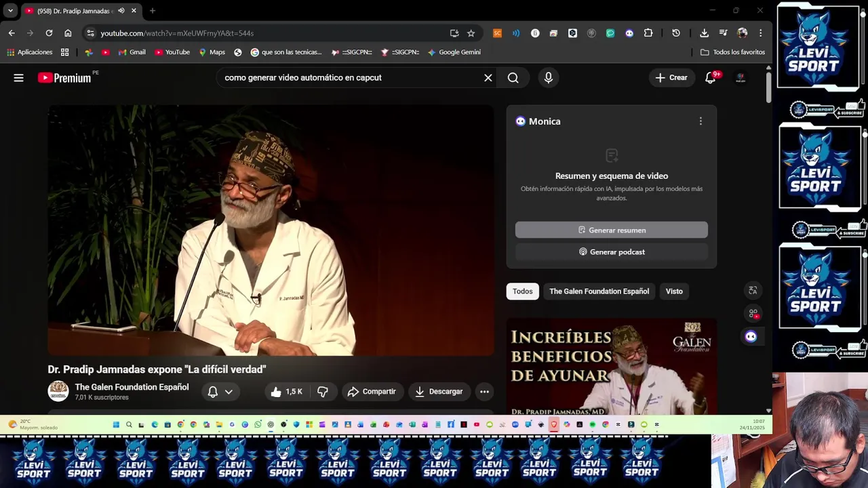This screenshot has height=488, width=868.
Task: Select the Visto filter chip
Action: tap(674, 291)
